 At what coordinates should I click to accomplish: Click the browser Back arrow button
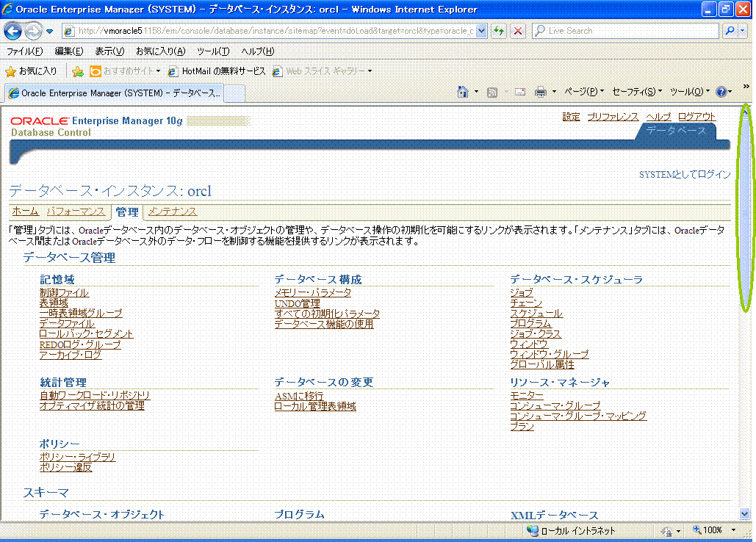pyautogui.click(x=13, y=32)
